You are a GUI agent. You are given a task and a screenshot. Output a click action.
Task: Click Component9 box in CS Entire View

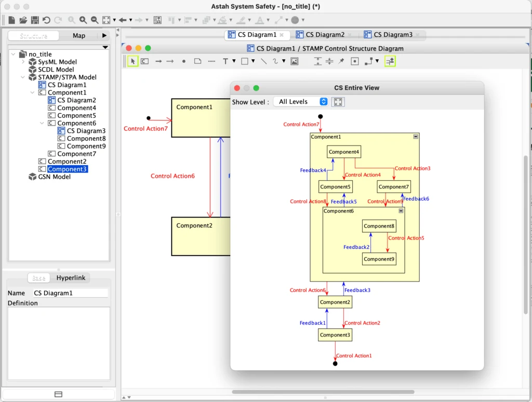(379, 259)
